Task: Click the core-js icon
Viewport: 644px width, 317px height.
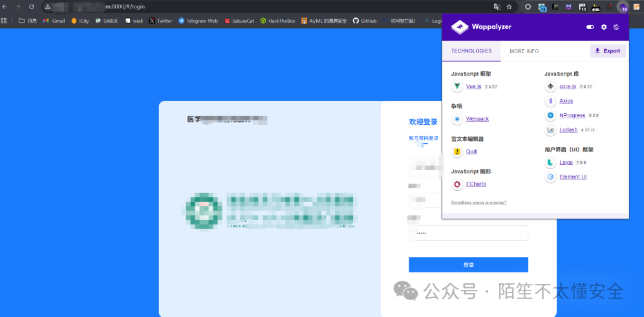Action: pos(550,87)
